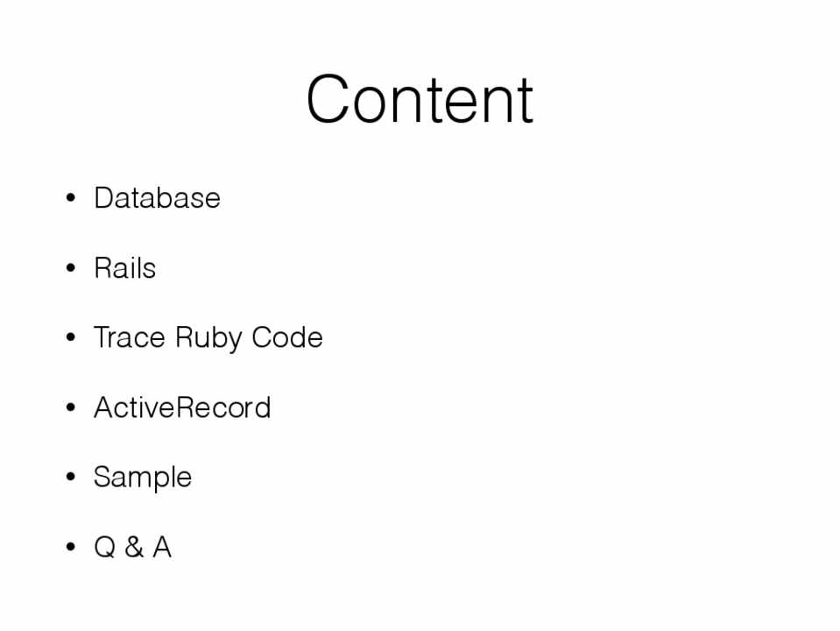This screenshot has height=631, width=840.
Task: Click the capital "S" in Sample
Action: [x=102, y=478]
